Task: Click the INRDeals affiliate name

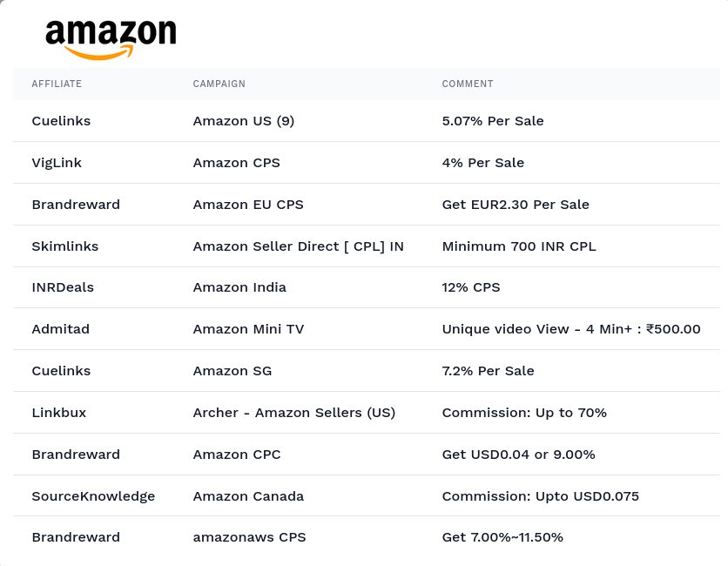Action: pos(63,287)
